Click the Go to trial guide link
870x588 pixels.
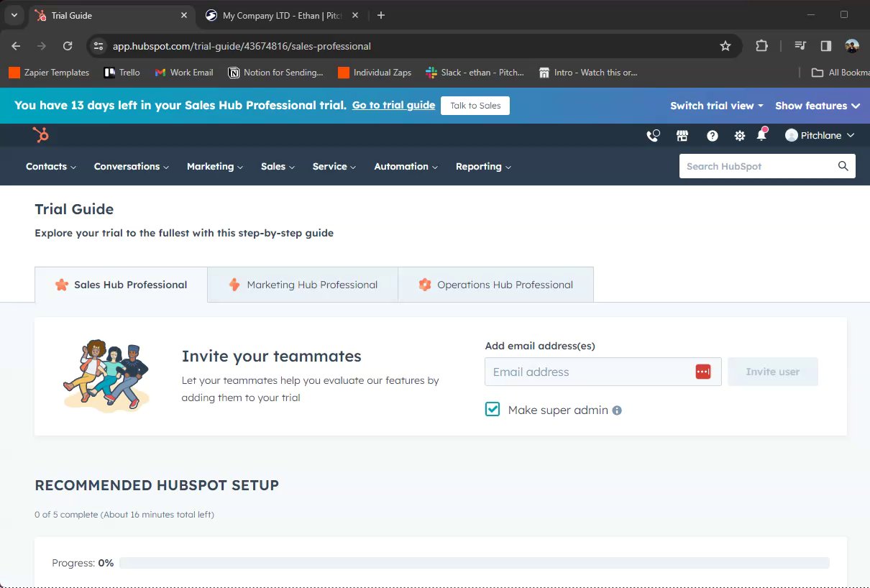[393, 105]
